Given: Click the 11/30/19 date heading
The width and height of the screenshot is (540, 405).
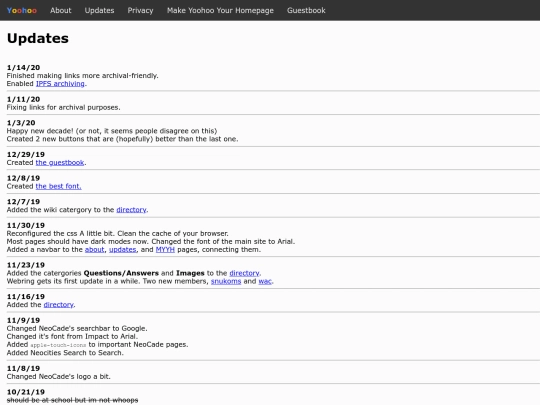Looking at the screenshot, I should [26, 226].
